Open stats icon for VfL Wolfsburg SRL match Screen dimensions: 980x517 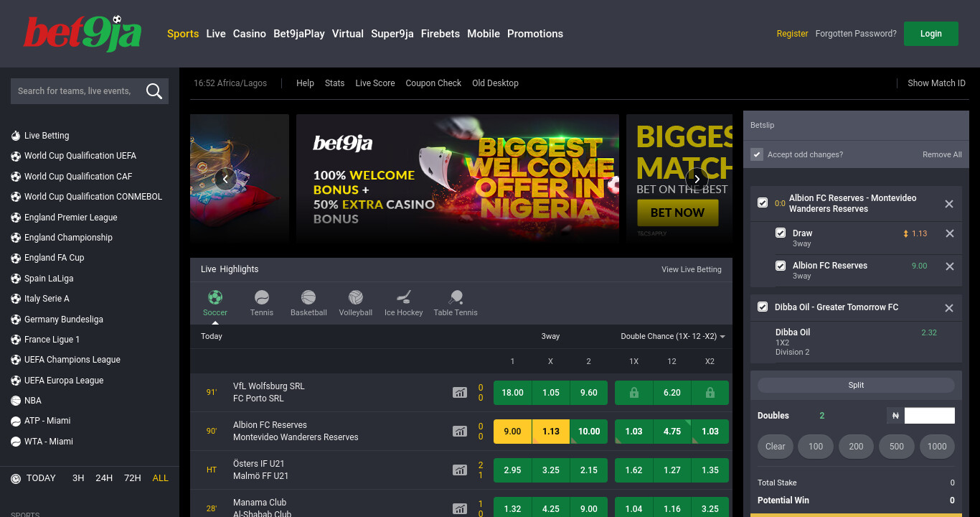click(x=460, y=393)
